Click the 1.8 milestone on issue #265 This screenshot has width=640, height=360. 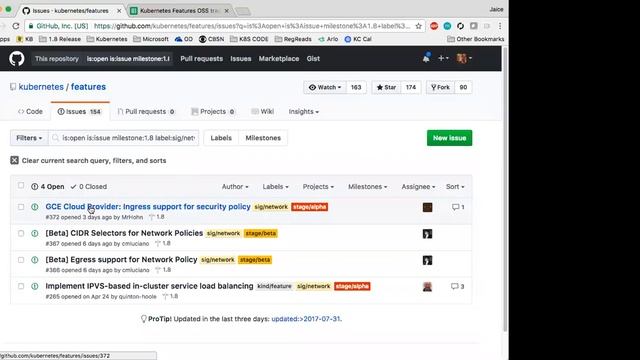pyautogui.click(x=170, y=296)
